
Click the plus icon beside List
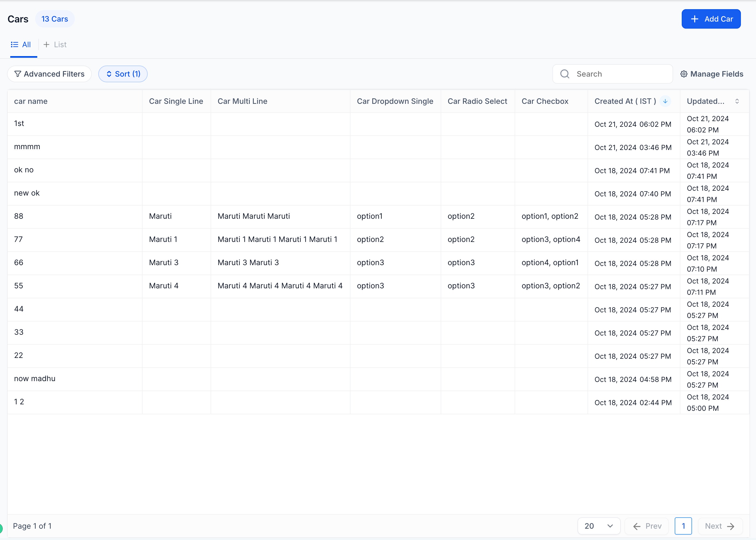(x=47, y=45)
